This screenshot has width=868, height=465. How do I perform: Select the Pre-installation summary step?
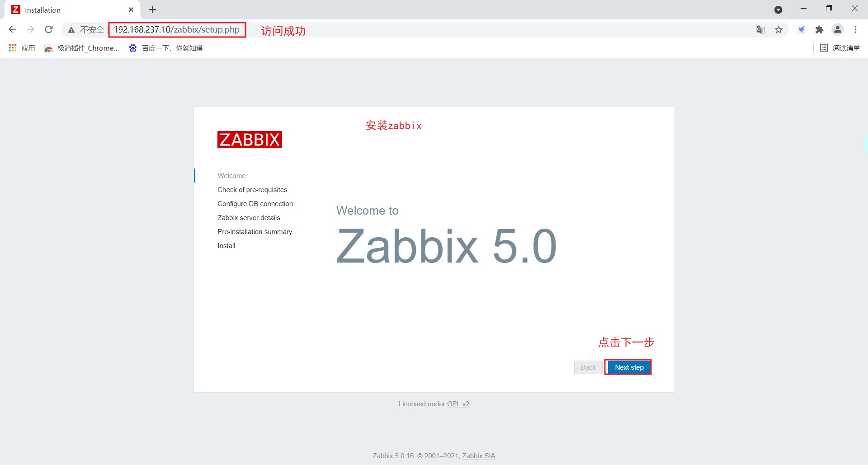[255, 232]
